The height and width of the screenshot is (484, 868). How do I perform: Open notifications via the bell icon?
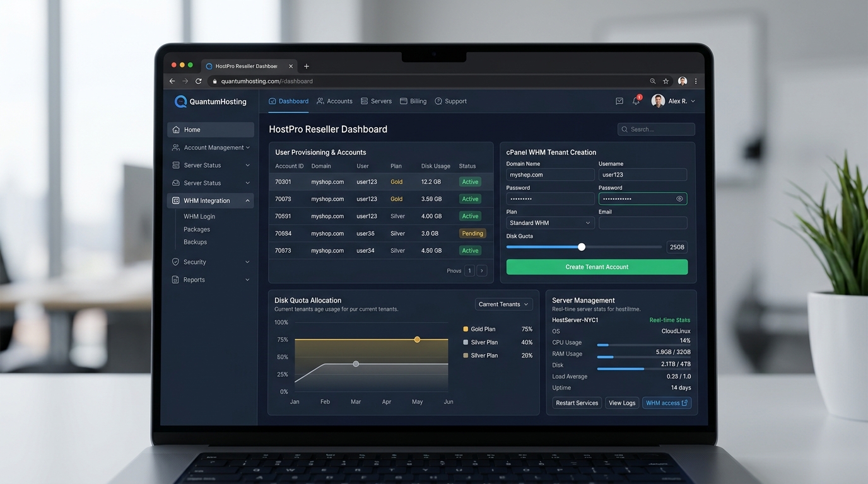[x=636, y=101]
